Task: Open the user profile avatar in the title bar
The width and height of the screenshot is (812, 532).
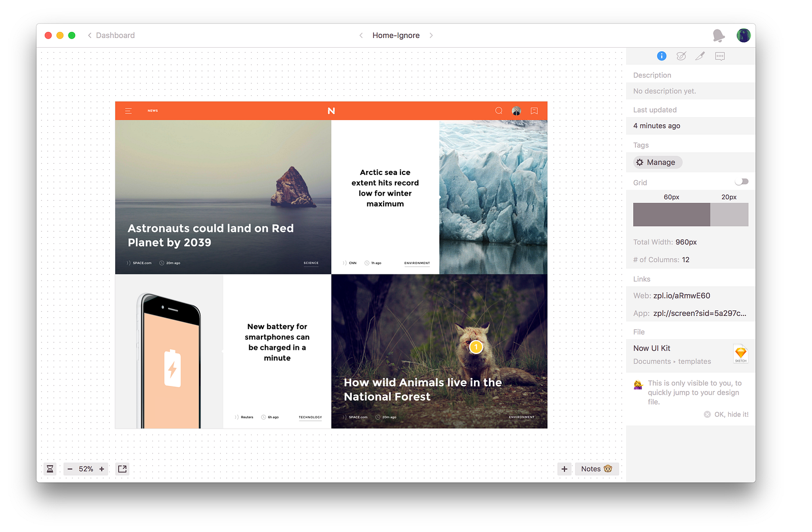Action: (743, 36)
